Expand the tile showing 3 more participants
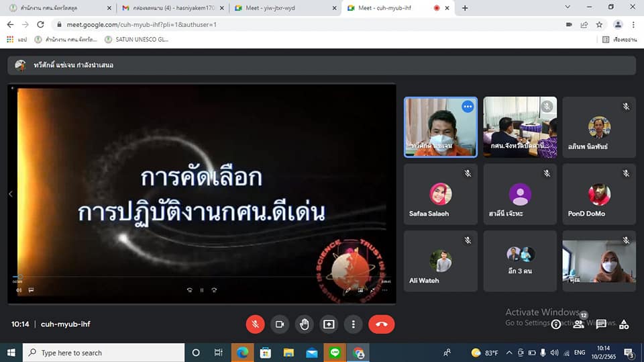Screen dimensions: 644x362 click(519, 261)
